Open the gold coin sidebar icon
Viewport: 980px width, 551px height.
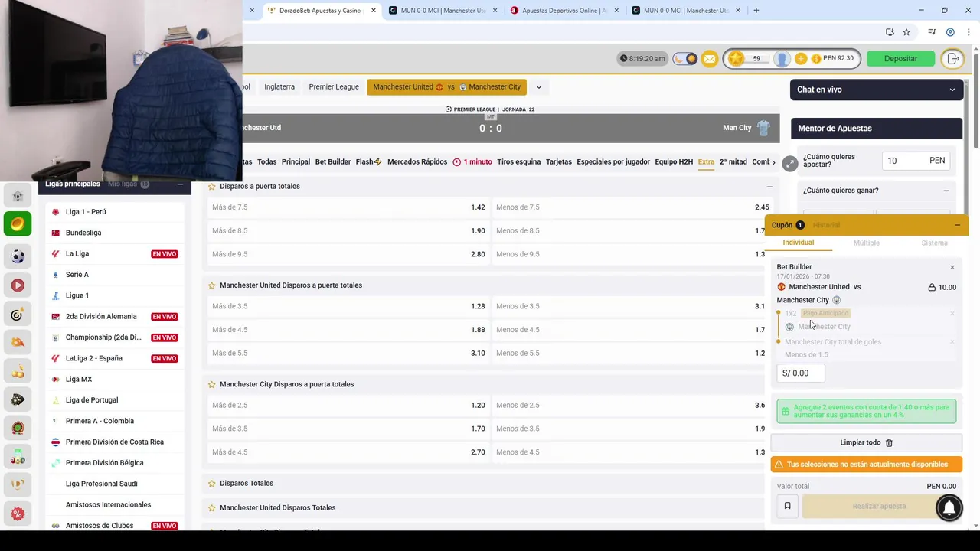point(18,223)
